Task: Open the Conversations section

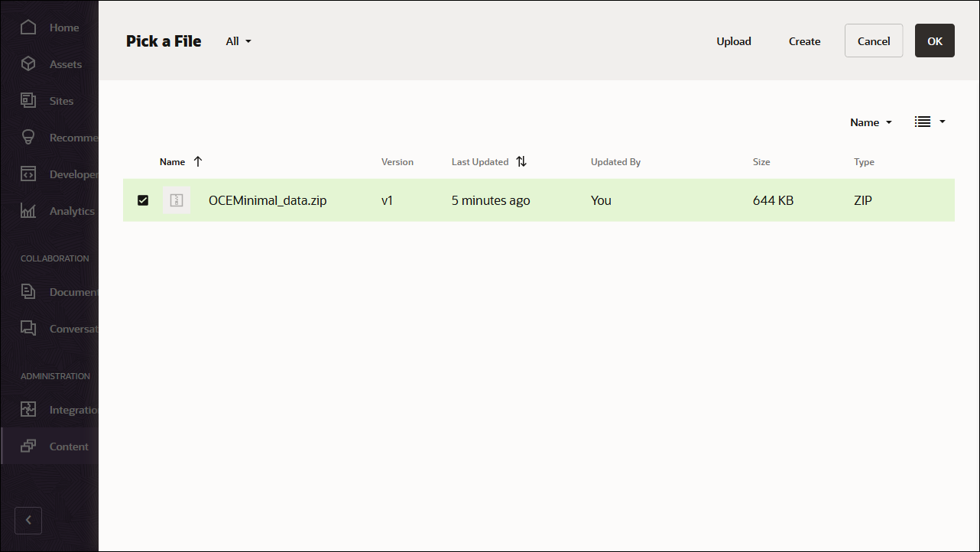Action: pos(28,328)
